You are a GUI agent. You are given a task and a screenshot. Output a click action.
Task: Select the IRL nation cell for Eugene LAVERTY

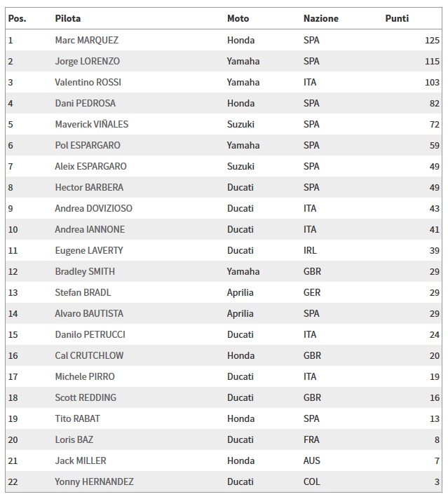tap(311, 250)
